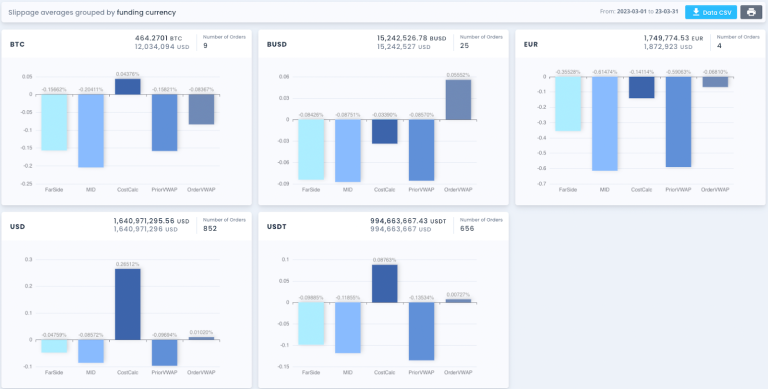Image resolution: width=768 pixels, height=389 pixels.
Task: Click the EUR PriorVWAP bar
Action: (x=678, y=122)
